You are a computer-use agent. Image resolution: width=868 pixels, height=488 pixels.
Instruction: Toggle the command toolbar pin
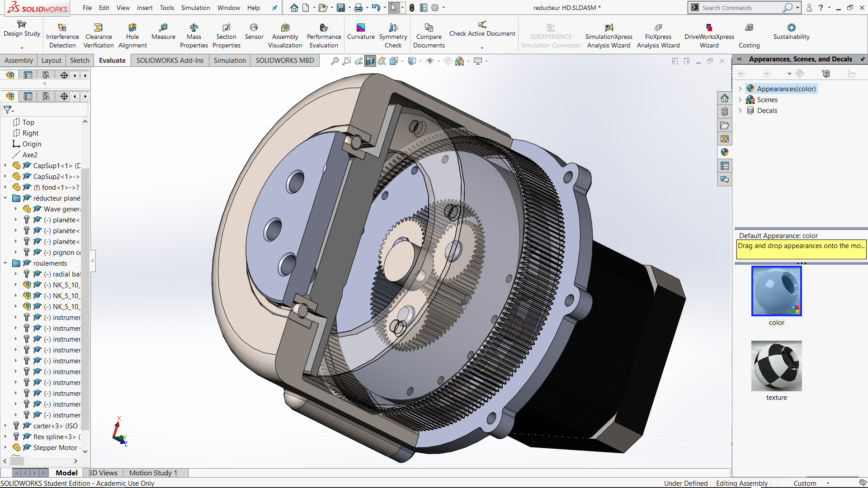coord(274,8)
